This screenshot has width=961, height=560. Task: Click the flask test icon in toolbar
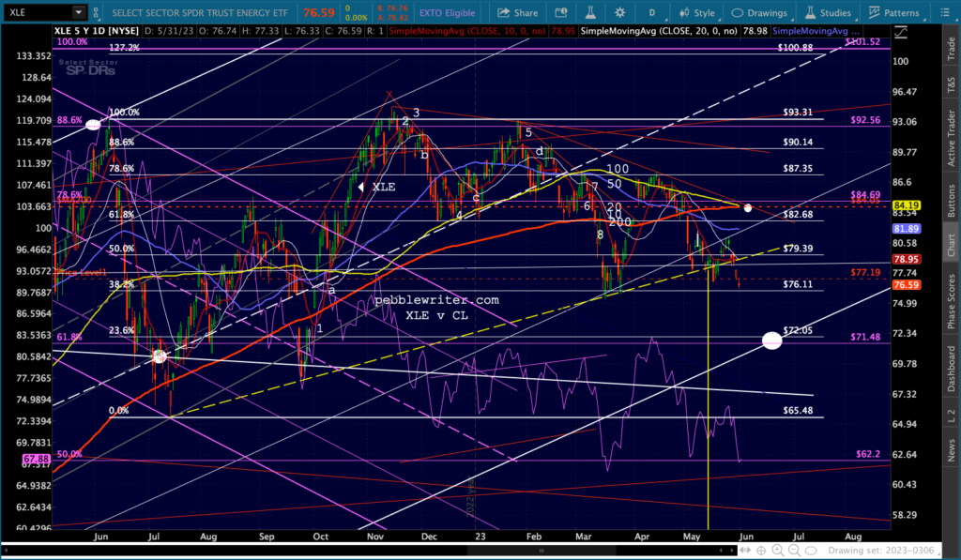[590, 12]
